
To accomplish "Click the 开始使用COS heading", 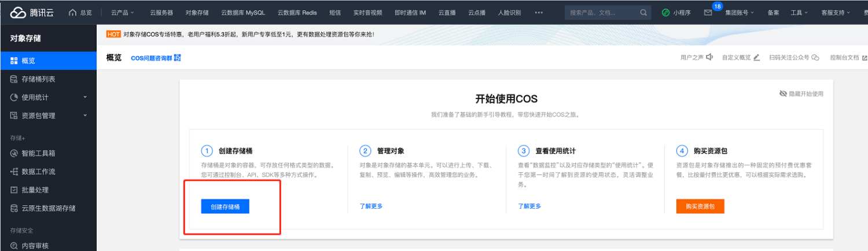I will pos(506,99).
